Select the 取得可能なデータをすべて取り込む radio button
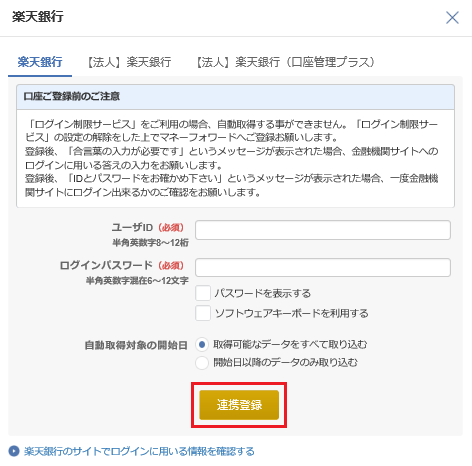Image resolution: width=472 pixels, height=466 pixels. click(x=202, y=344)
